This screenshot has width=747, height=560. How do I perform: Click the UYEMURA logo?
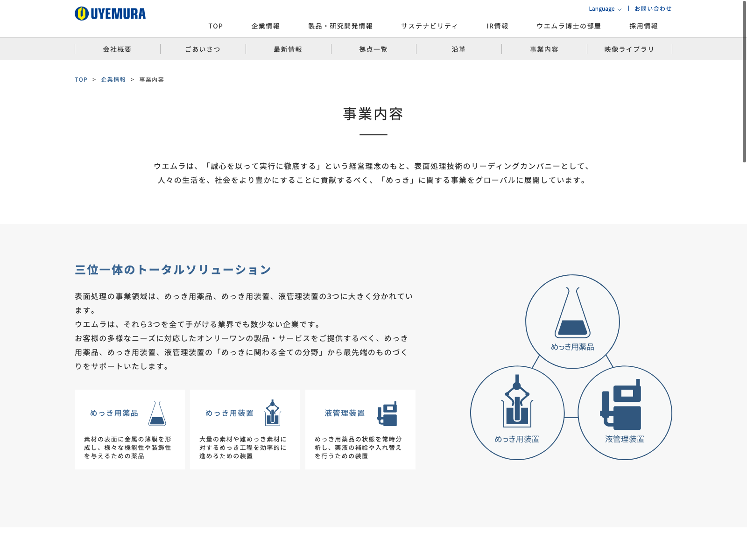110,14
